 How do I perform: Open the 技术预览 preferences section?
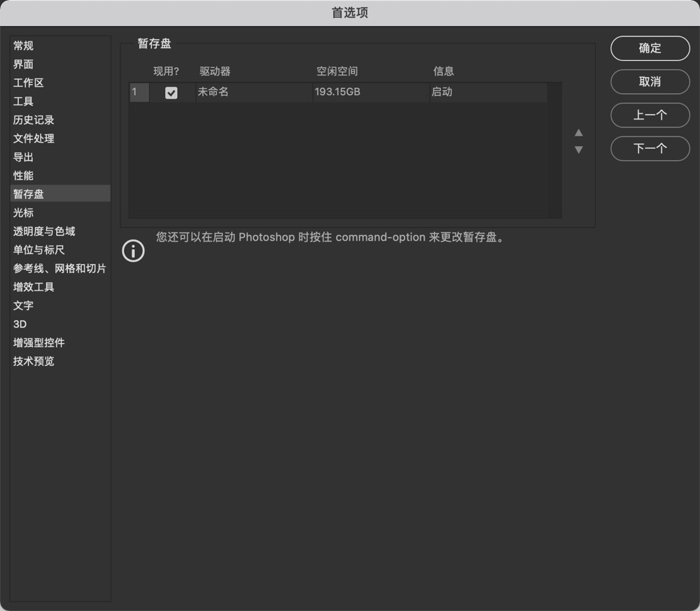click(33, 361)
